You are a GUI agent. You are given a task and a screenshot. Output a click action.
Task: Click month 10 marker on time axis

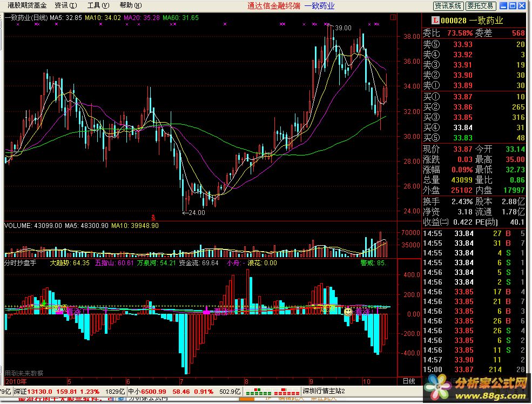pos(366,382)
